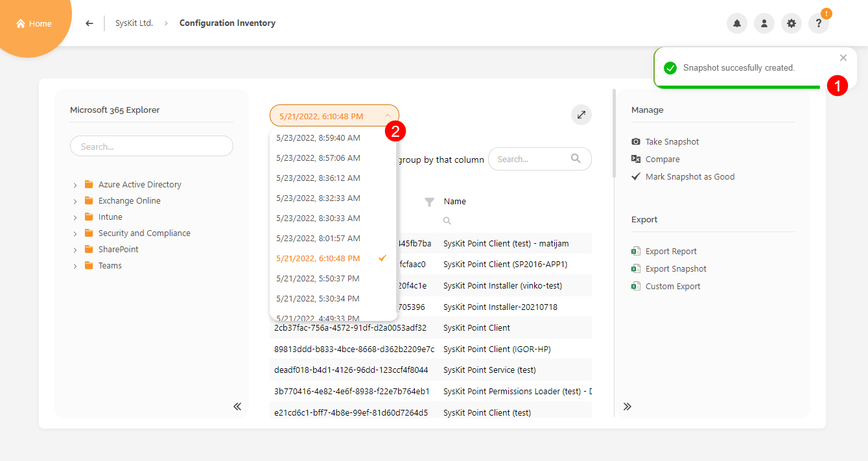Open the settings gear icon
This screenshot has height=461, width=868.
(x=792, y=23)
